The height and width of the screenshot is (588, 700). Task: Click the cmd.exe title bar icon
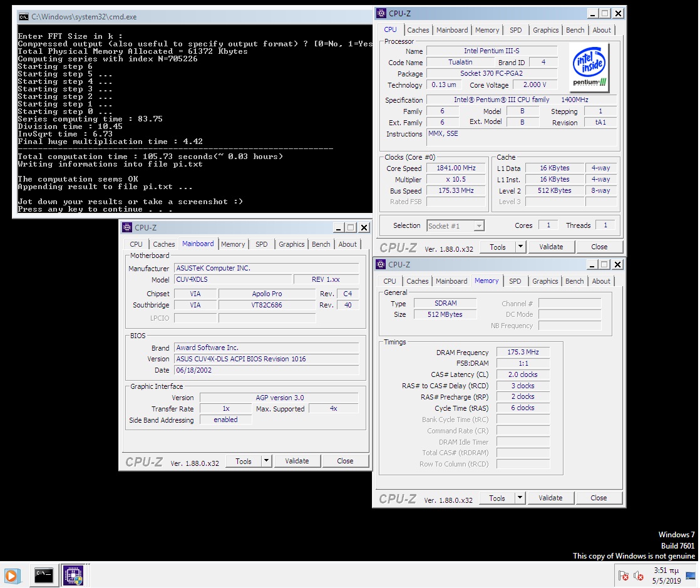pos(24,17)
